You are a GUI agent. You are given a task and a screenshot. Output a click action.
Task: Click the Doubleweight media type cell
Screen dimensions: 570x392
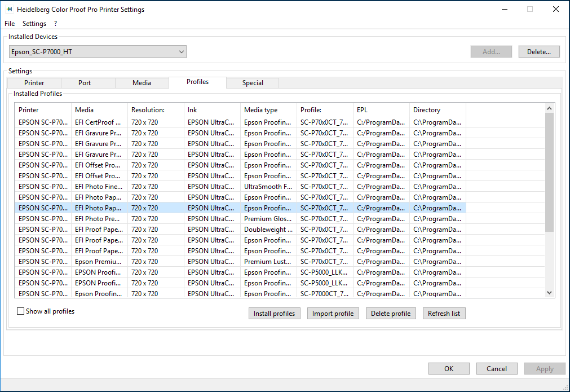click(268, 230)
